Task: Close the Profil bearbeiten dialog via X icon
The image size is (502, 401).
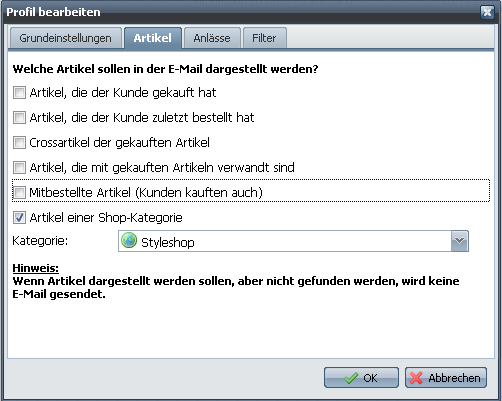Action: (487, 12)
